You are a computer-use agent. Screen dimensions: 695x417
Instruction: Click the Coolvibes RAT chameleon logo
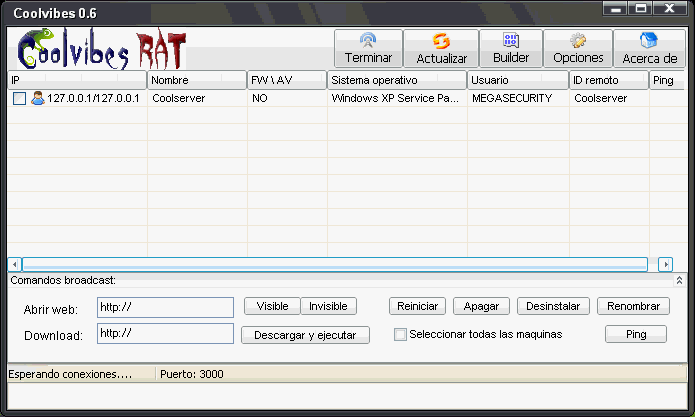click(x=100, y=48)
